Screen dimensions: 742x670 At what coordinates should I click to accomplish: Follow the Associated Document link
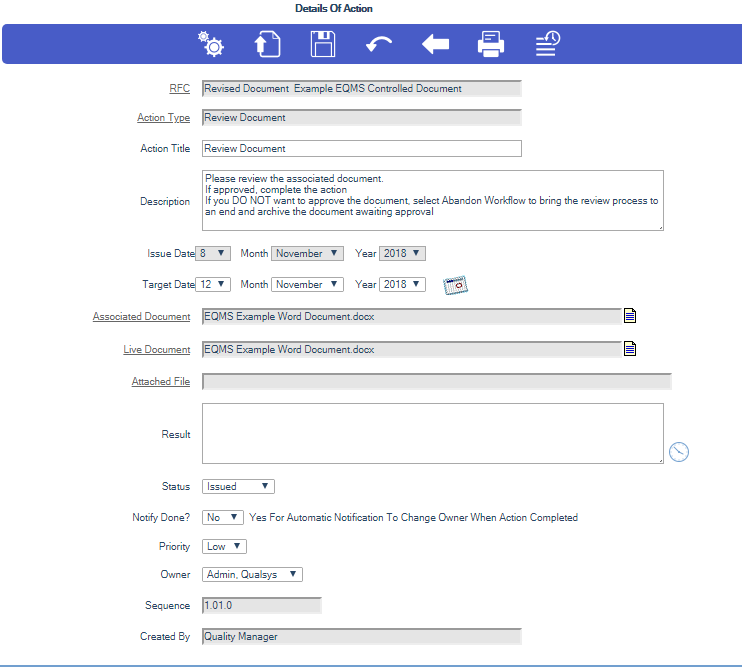point(141,317)
